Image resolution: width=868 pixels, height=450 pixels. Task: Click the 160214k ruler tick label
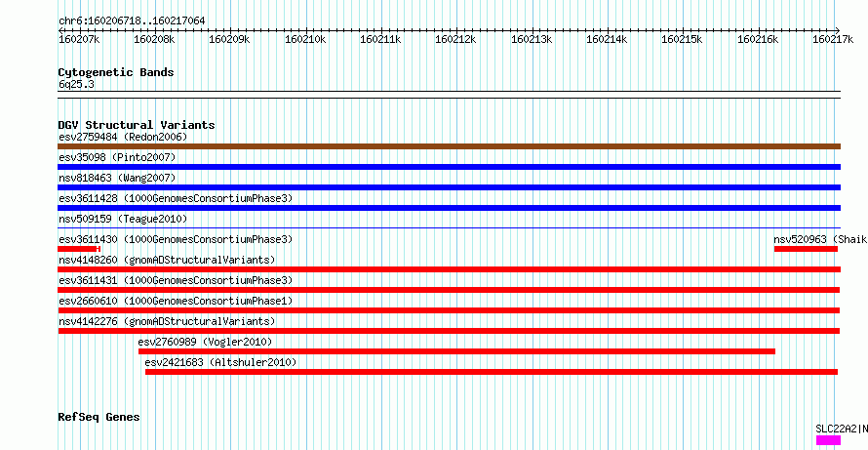[607, 40]
